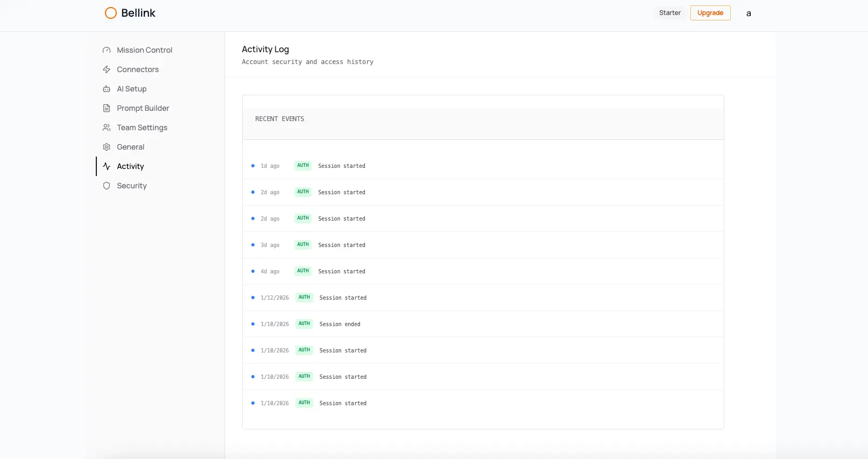Click 'Session started' on 4d ago row
The image size is (868, 459).
(x=342, y=271)
